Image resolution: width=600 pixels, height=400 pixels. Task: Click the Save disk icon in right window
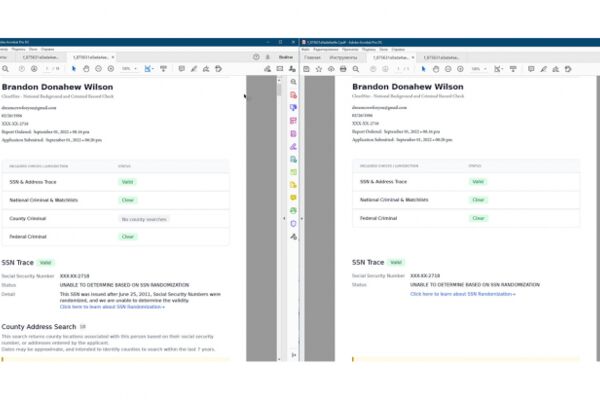click(307, 69)
